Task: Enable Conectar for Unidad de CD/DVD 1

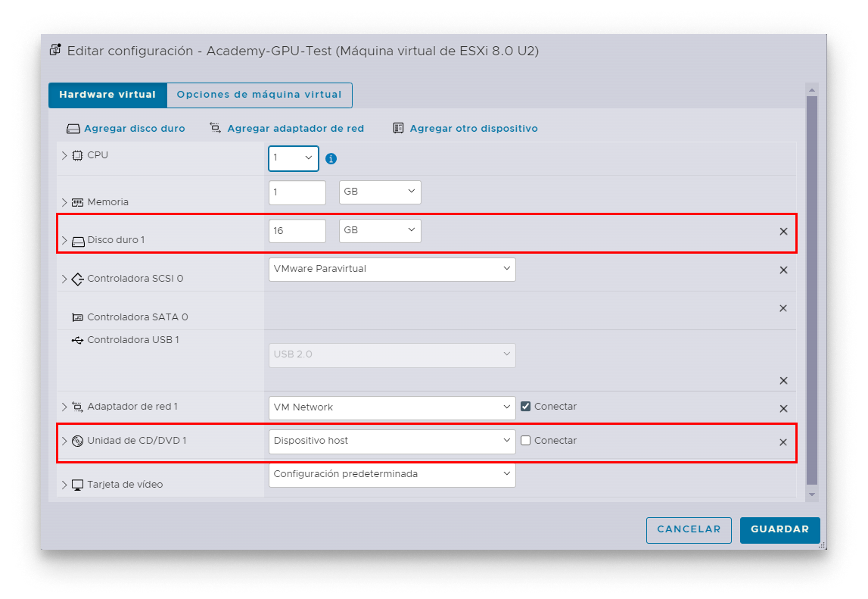Action: click(526, 441)
